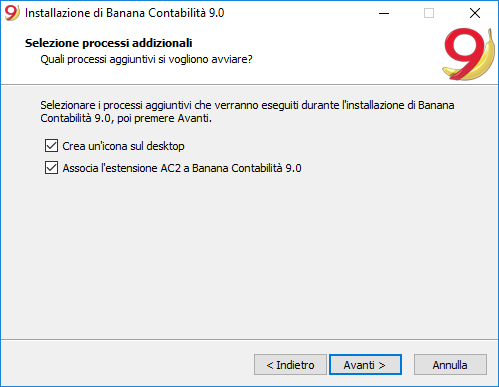This screenshot has width=499, height=387.
Task: Click the 'Quali processi aggiuntivi' subtitle text
Action: pos(146,59)
